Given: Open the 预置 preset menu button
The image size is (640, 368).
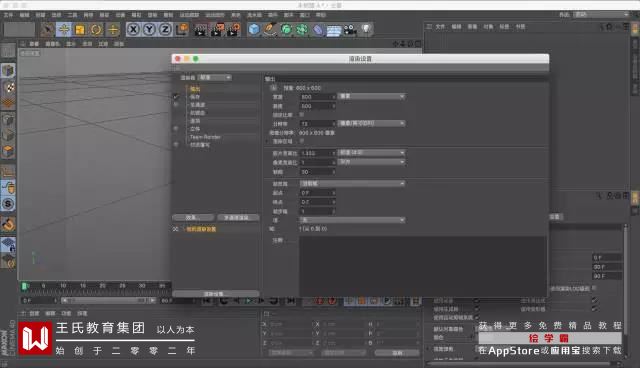Looking at the screenshot, I should [x=273, y=88].
